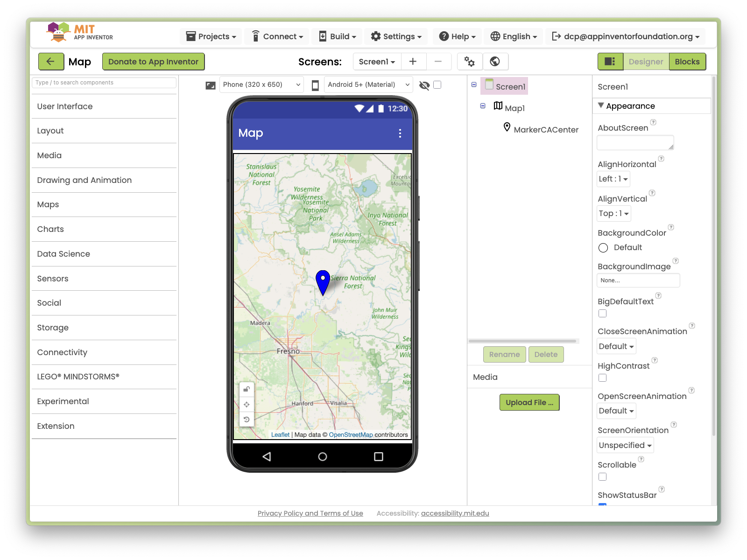Open the Screen1 screens dropdown
This screenshot has width=747, height=560.
click(x=377, y=62)
